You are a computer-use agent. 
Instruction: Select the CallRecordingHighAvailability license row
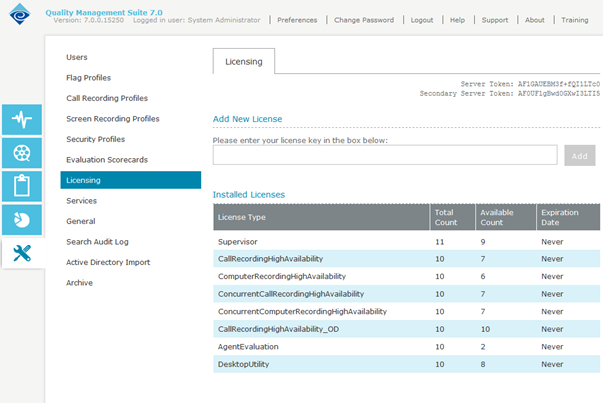407,259
